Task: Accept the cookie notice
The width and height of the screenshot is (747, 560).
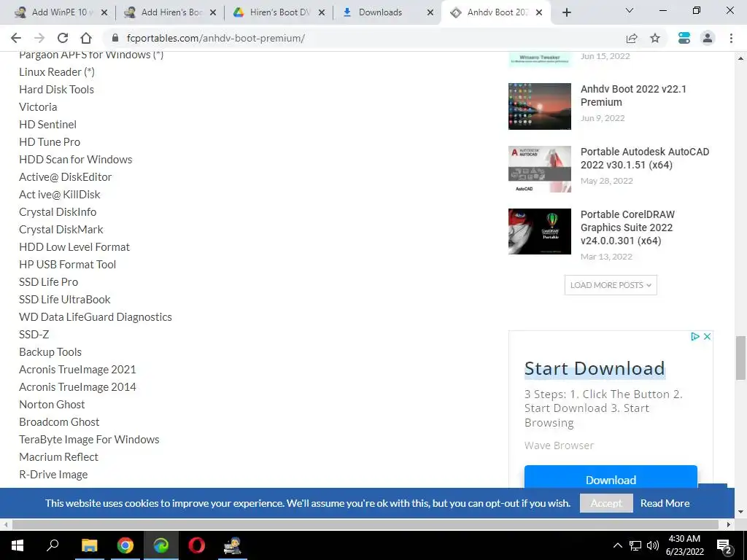Action: tap(606, 503)
